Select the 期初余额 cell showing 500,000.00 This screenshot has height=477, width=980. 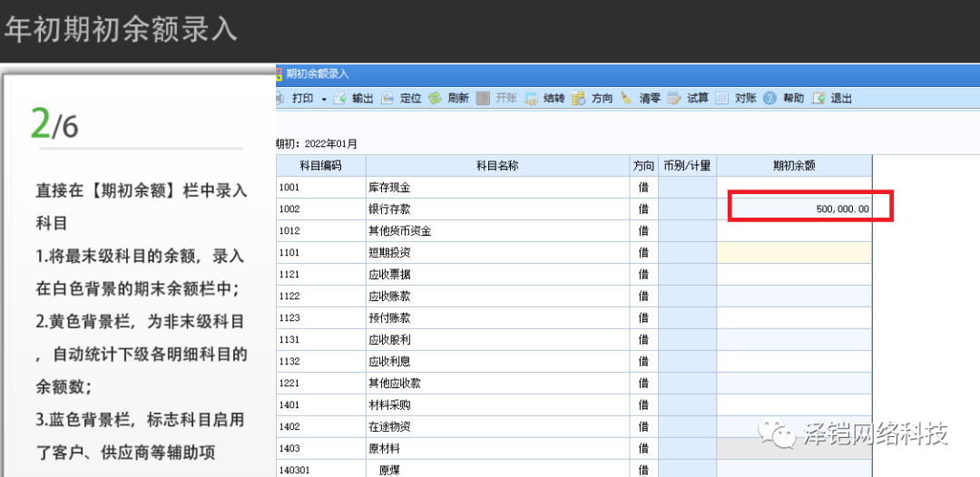point(795,209)
